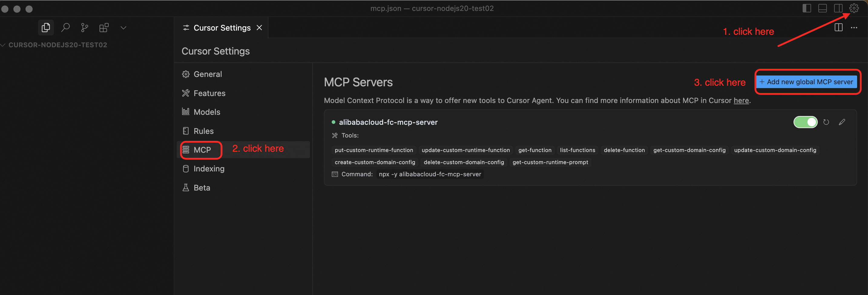
Task: Toggle the secondary side panel layout icon
Action: 838,8
